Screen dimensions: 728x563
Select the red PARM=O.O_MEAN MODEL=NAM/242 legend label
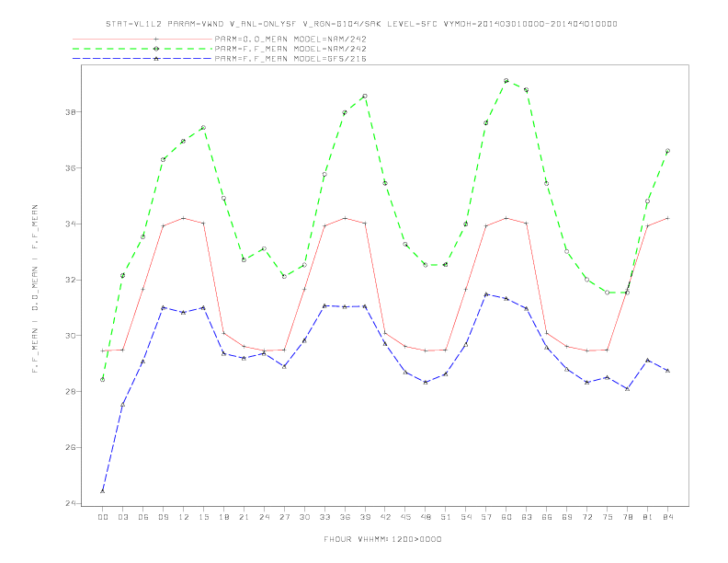pyautogui.click(x=290, y=39)
